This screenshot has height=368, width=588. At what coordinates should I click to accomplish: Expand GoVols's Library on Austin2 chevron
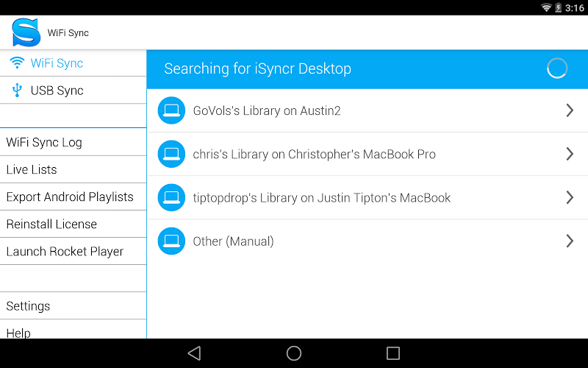click(570, 110)
